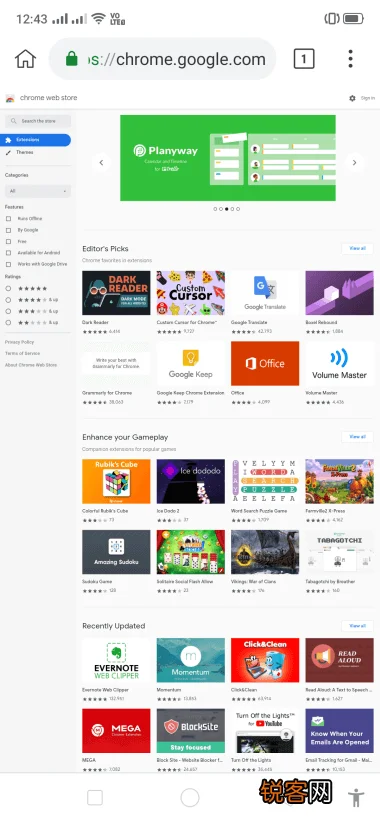Click the Sign in link
Viewport: 380px width, 823px height.
click(x=368, y=98)
